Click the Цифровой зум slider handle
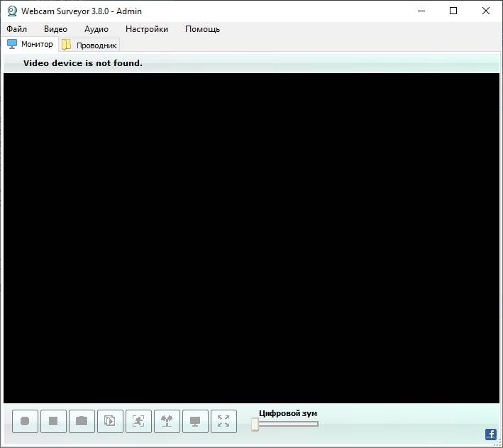This screenshot has width=503, height=448. tap(255, 425)
